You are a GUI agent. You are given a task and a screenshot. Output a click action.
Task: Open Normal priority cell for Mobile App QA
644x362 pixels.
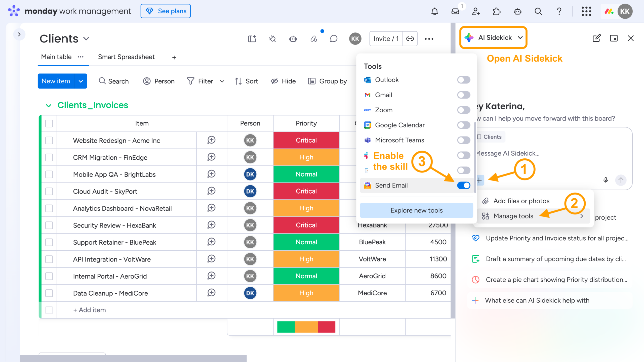coord(306,174)
